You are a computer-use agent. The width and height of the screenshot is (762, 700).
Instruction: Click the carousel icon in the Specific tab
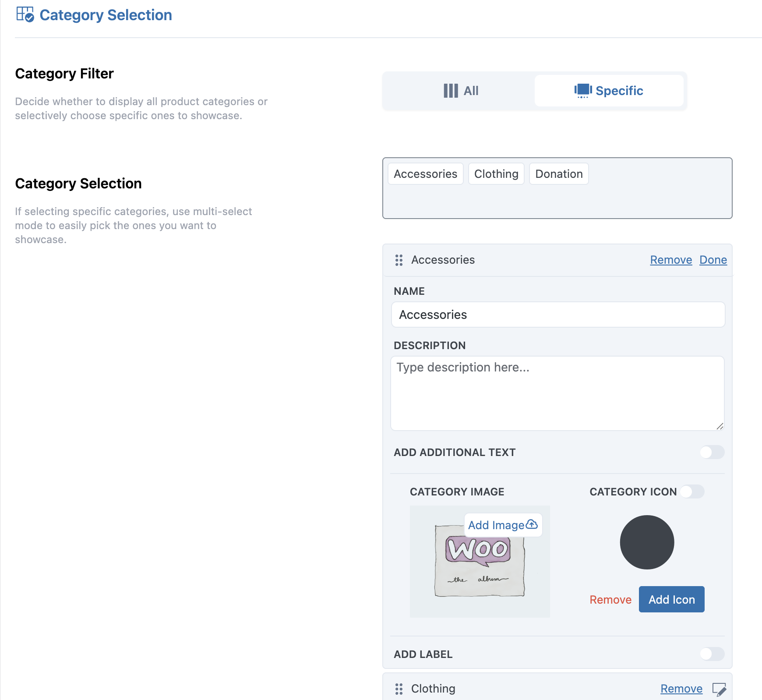click(583, 91)
